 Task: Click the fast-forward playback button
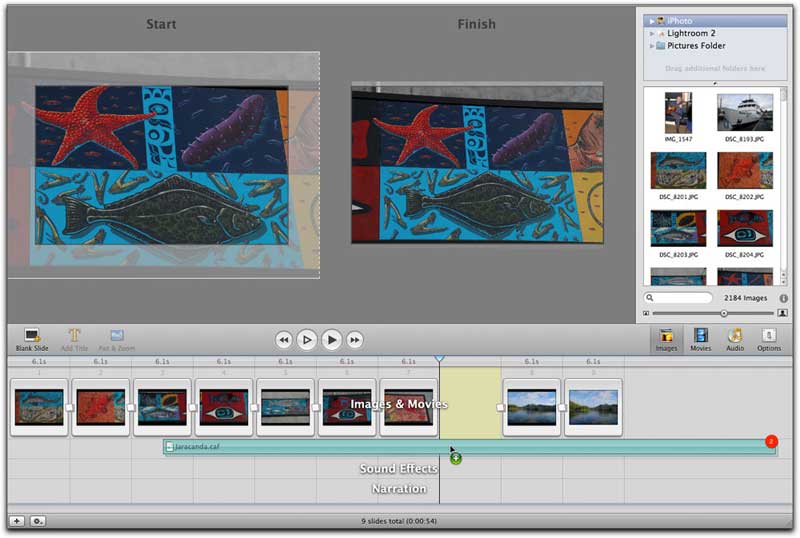click(x=355, y=339)
